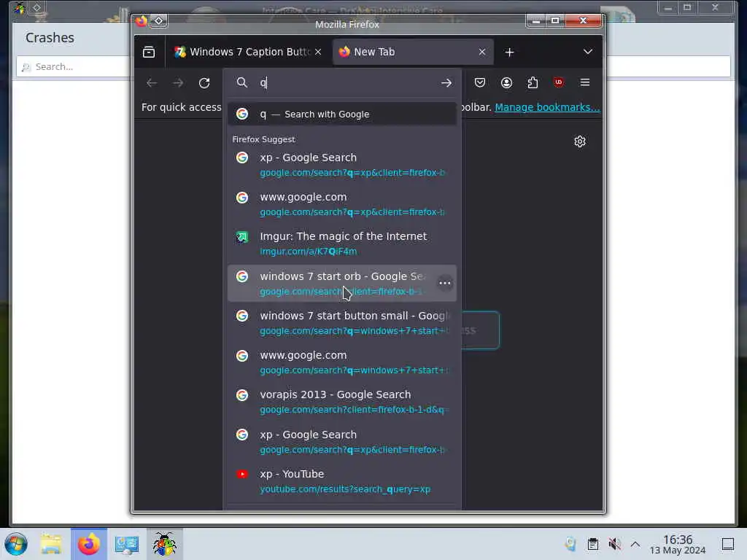This screenshot has height=560, width=747.
Task: Select the Imgur magic of Internet suggestion
Action: pos(342,244)
